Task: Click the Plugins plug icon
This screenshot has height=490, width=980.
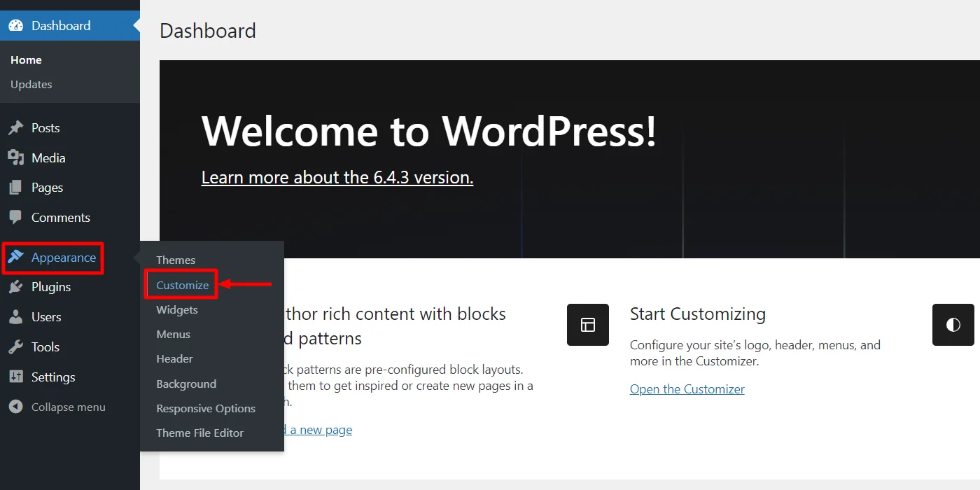Action: [x=15, y=287]
